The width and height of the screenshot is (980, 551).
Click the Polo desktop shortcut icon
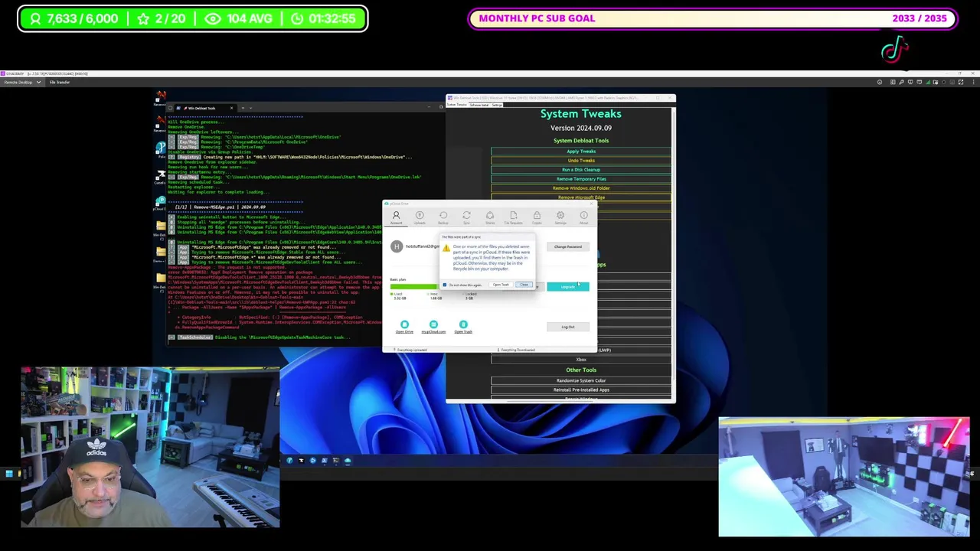pos(160,148)
